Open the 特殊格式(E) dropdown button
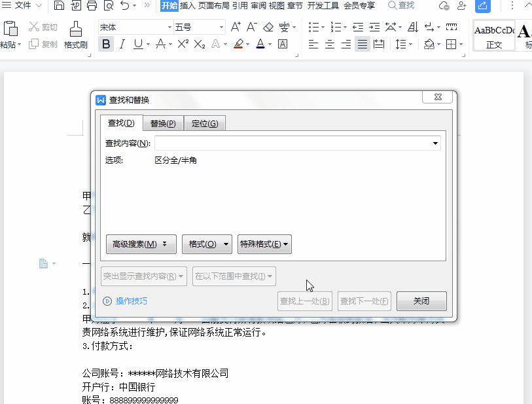The image size is (532, 404). pos(264,244)
